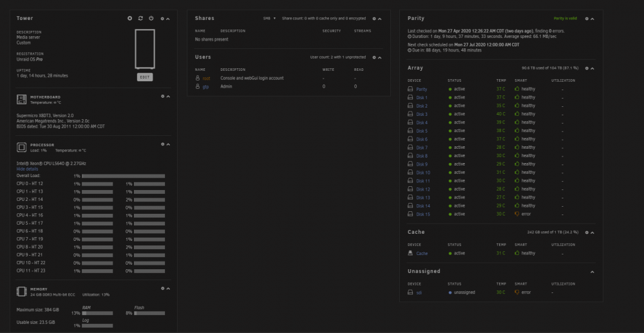This screenshot has width=644, height=333.
Task: Open the Memory section gear settings
Action: pos(163,289)
